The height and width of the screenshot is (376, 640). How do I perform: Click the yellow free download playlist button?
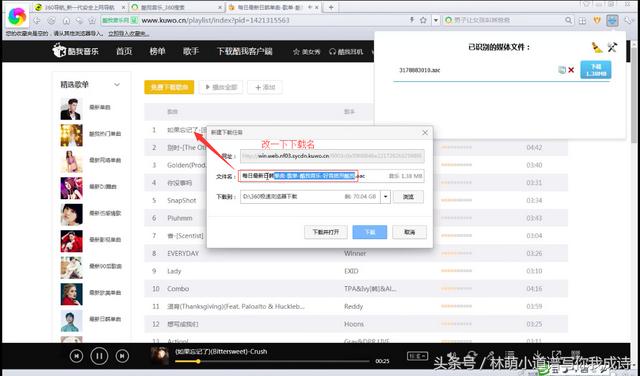point(169,87)
